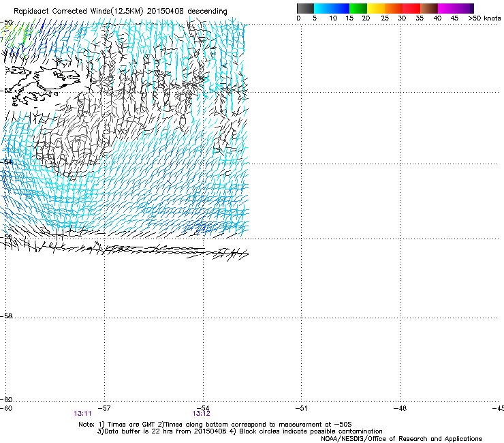Image resolution: width=504 pixels, height=443 pixels.
Task: Click the latitude axis label -58
Action: 6,316
